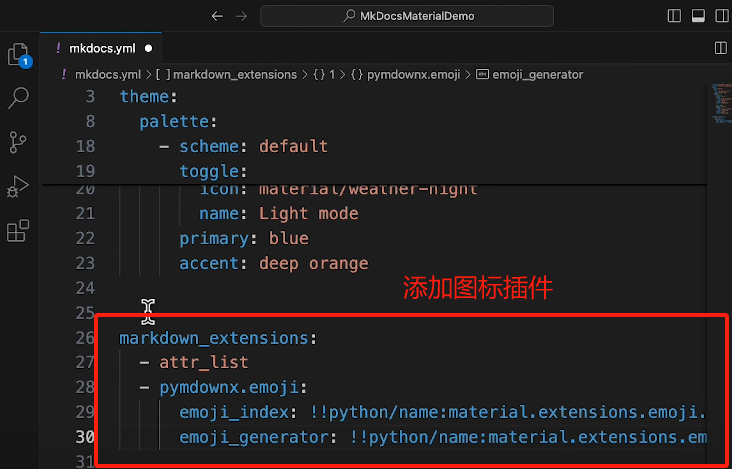Open the Search view icon
The width and height of the screenshot is (732, 469).
click(18, 98)
